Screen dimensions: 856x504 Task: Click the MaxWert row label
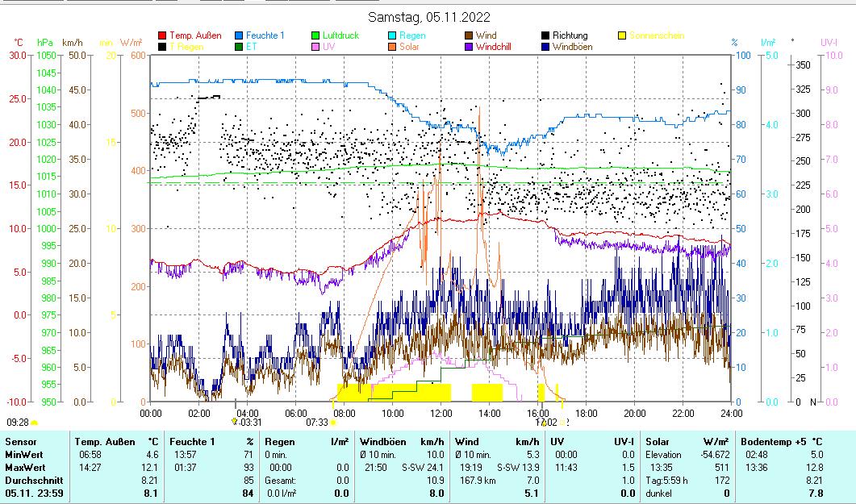point(26,468)
